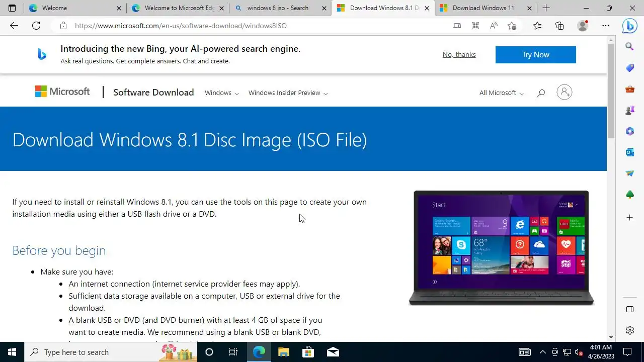Screen dimensions: 644x362
Task: Open sidebar Search icon
Action: [630, 47]
